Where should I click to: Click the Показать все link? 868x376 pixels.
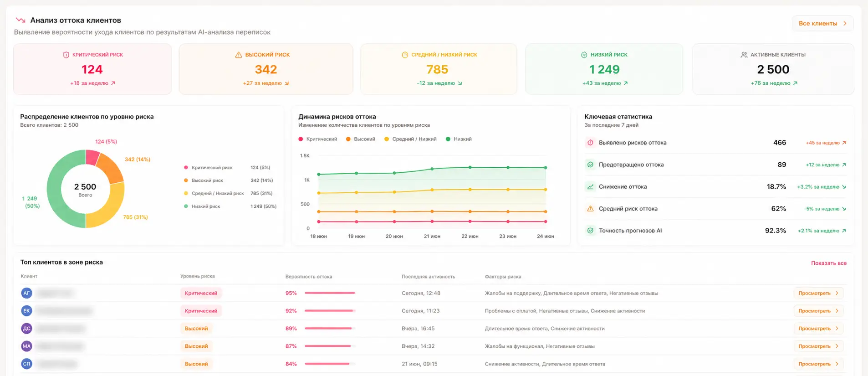(x=829, y=263)
